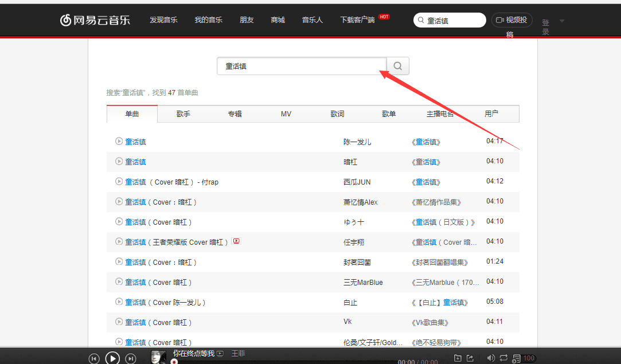Toggle the loop playback mode

(503, 358)
